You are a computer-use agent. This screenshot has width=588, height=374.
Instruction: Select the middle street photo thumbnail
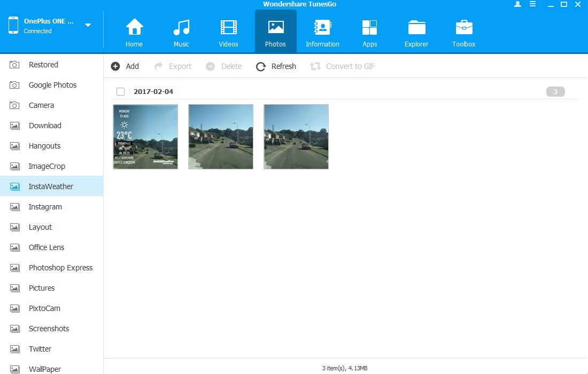(221, 137)
